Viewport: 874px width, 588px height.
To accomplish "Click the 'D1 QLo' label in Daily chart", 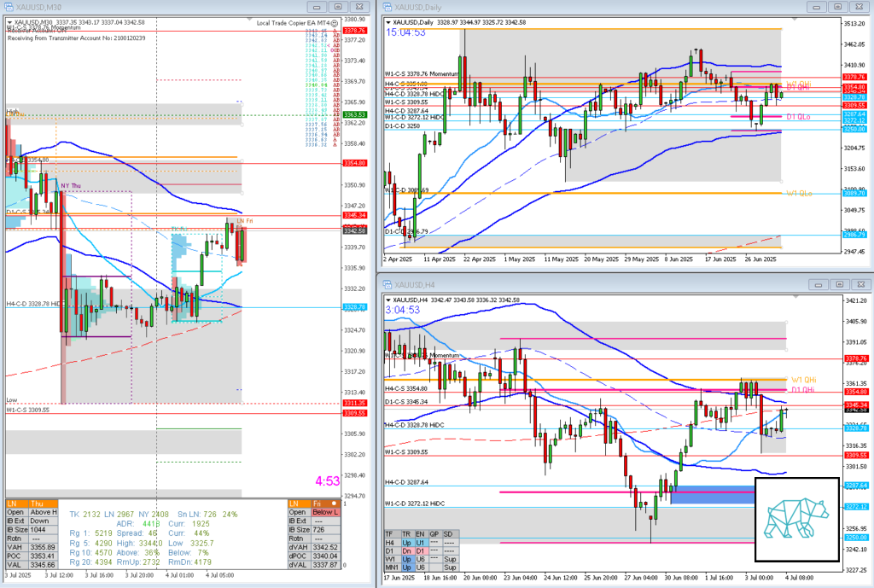I will [x=798, y=117].
